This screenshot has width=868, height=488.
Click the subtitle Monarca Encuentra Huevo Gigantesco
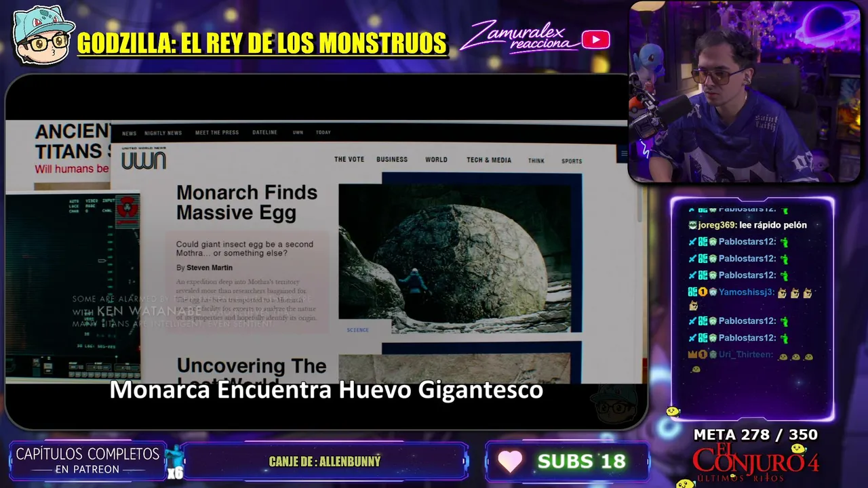tap(326, 390)
